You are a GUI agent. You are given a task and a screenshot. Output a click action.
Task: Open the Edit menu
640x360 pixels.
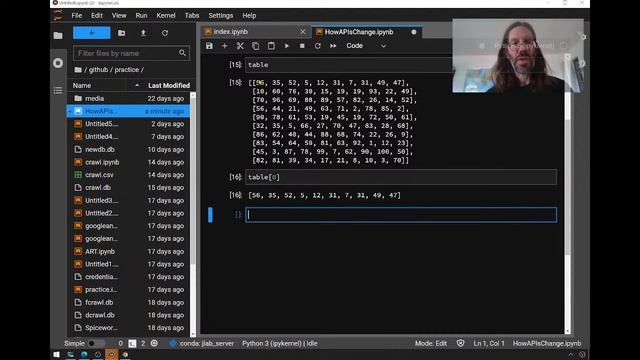pos(97,16)
